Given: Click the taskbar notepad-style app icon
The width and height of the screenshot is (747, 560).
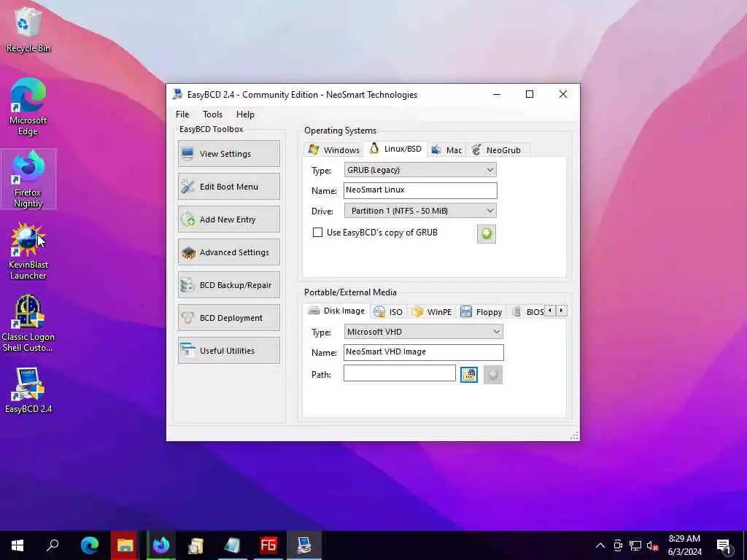Looking at the screenshot, I should (232, 545).
